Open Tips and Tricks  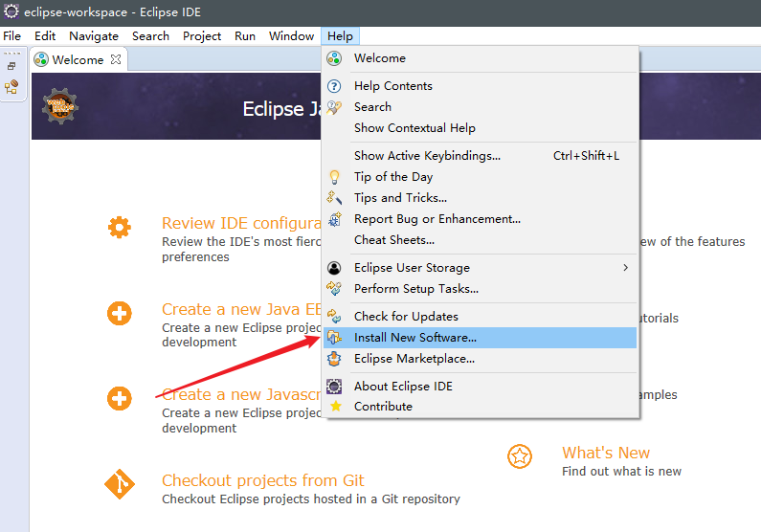point(480,198)
